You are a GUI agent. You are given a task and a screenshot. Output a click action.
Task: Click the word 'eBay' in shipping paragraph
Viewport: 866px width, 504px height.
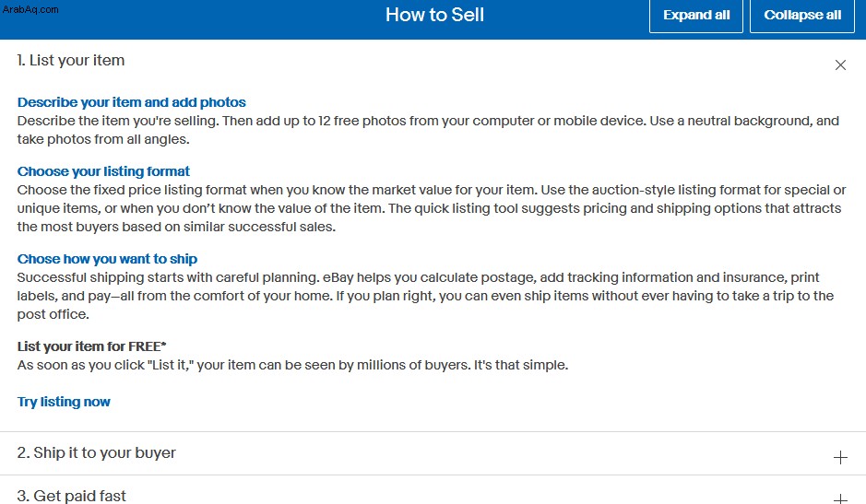(x=338, y=277)
